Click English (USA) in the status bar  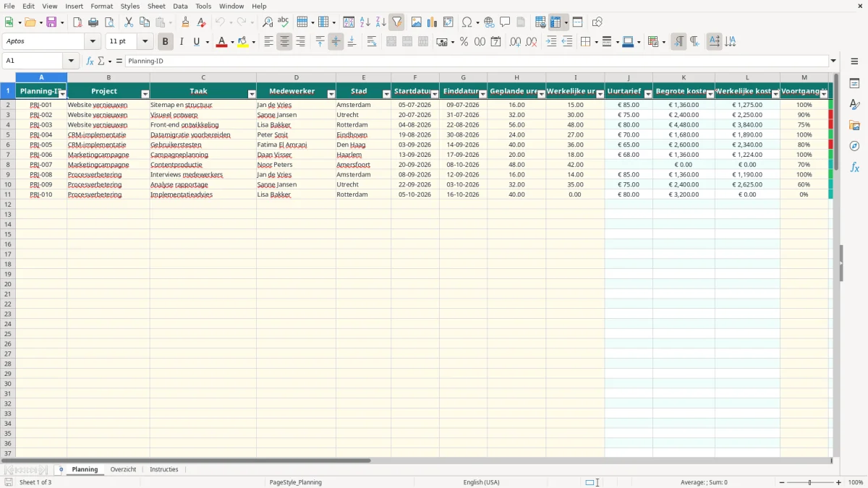pos(481,482)
